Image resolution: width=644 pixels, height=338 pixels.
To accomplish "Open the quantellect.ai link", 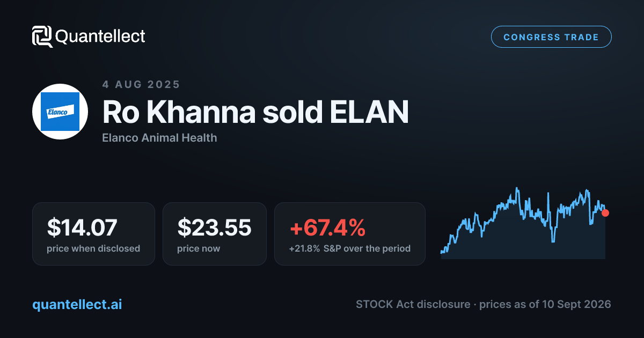I will (77, 304).
